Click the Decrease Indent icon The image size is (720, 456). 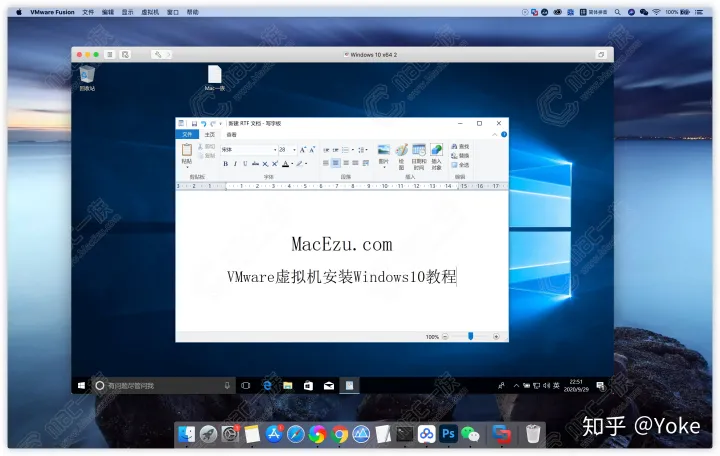tap(326, 150)
